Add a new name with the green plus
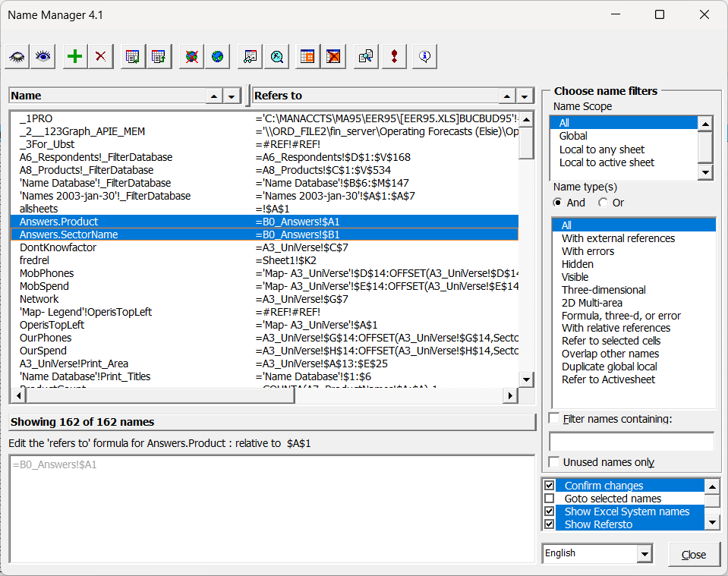 coord(74,57)
